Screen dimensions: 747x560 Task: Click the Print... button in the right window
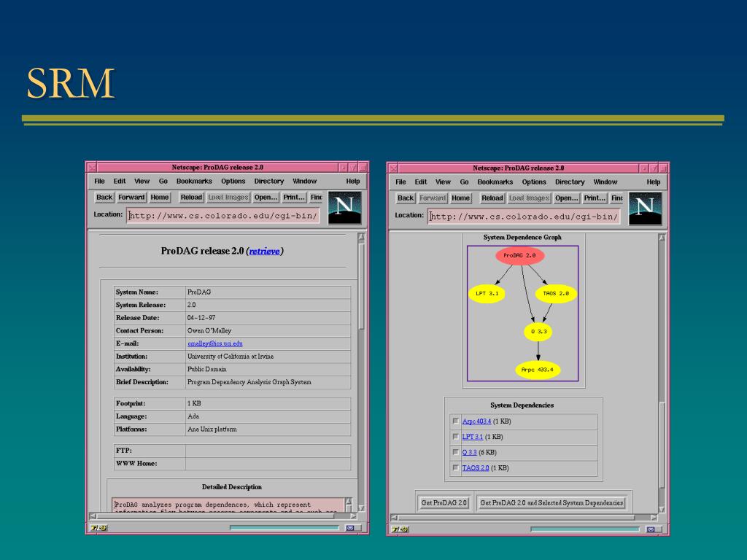coord(595,198)
